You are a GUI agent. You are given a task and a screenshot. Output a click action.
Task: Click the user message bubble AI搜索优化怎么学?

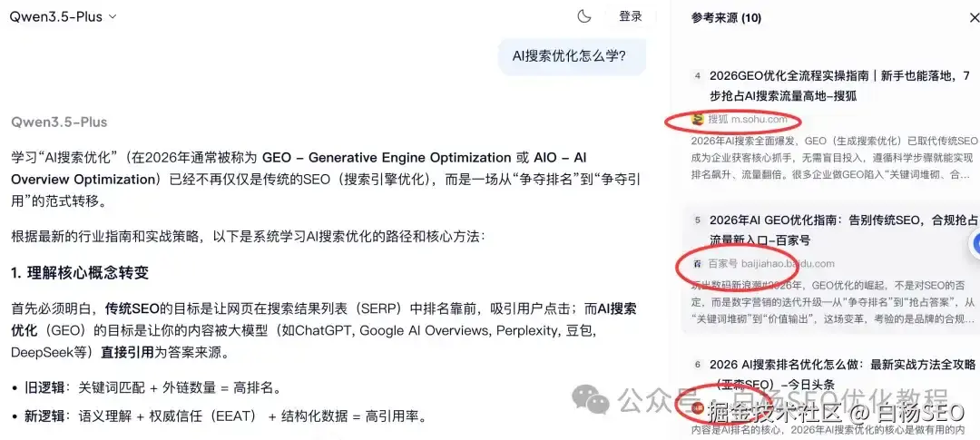(572, 56)
